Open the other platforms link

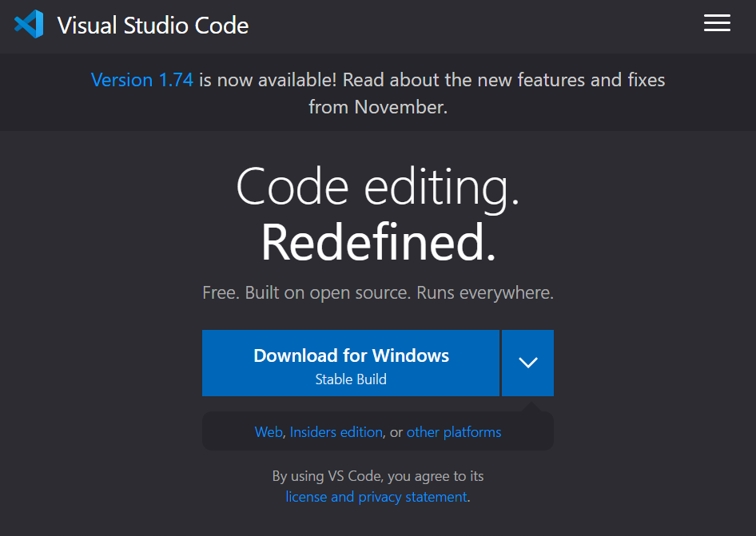pos(454,432)
